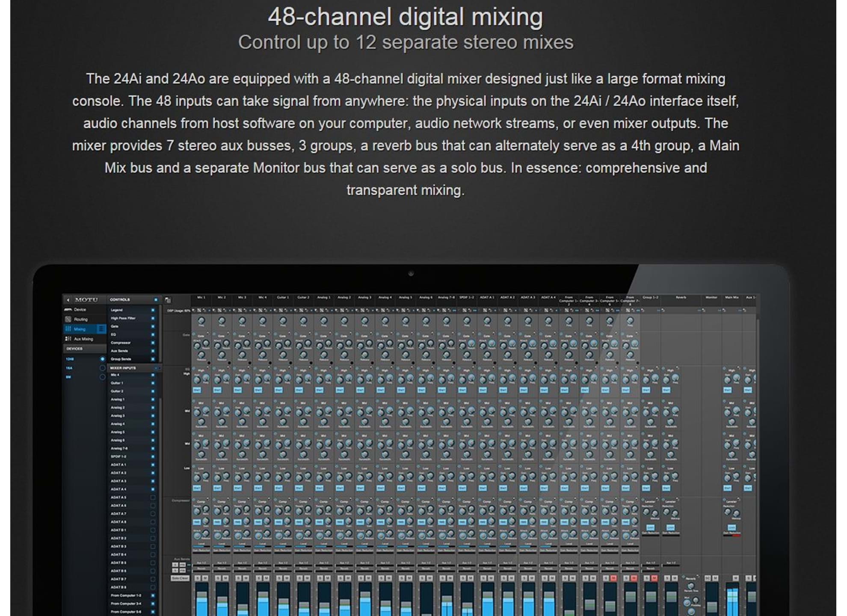Click the Aux Mixing faders icon
Image resolution: width=847 pixels, height=616 pixels.
click(x=68, y=339)
